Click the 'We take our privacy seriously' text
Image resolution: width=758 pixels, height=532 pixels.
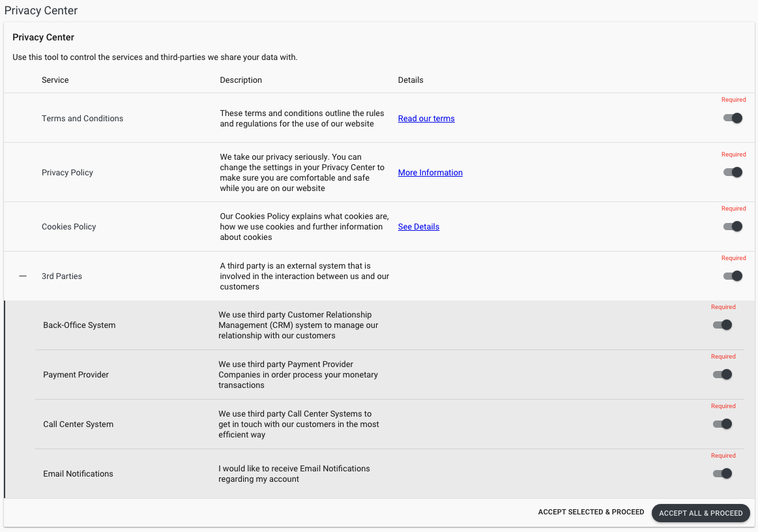(302, 173)
